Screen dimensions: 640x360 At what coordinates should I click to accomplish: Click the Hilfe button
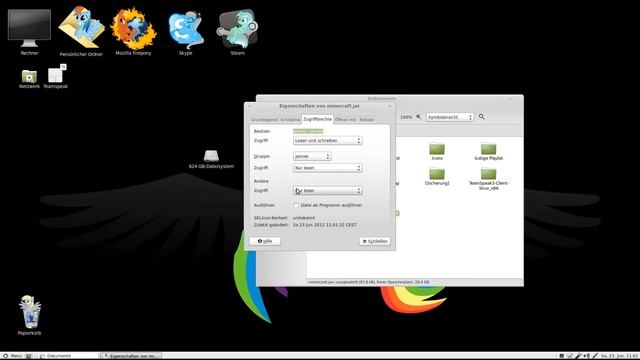coord(264,241)
